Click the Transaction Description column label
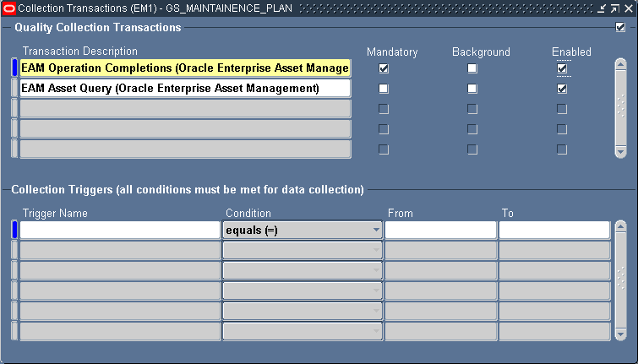 point(80,52)
